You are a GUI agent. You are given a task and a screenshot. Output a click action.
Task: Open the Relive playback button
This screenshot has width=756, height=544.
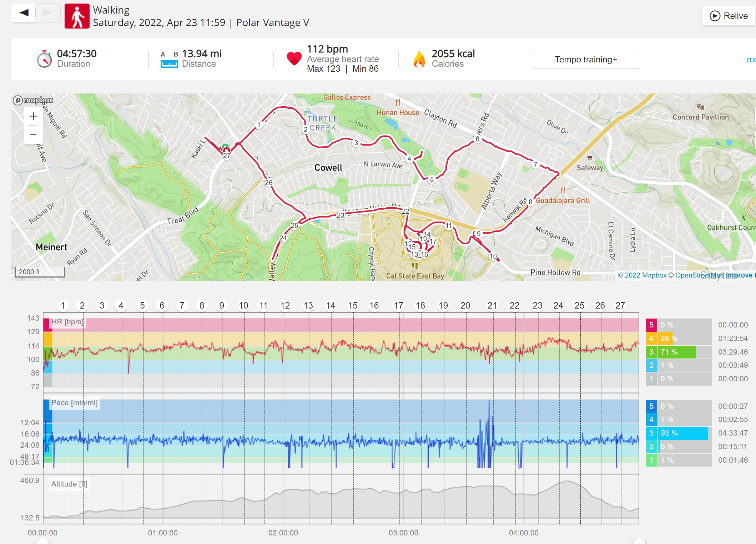point(728,16)
